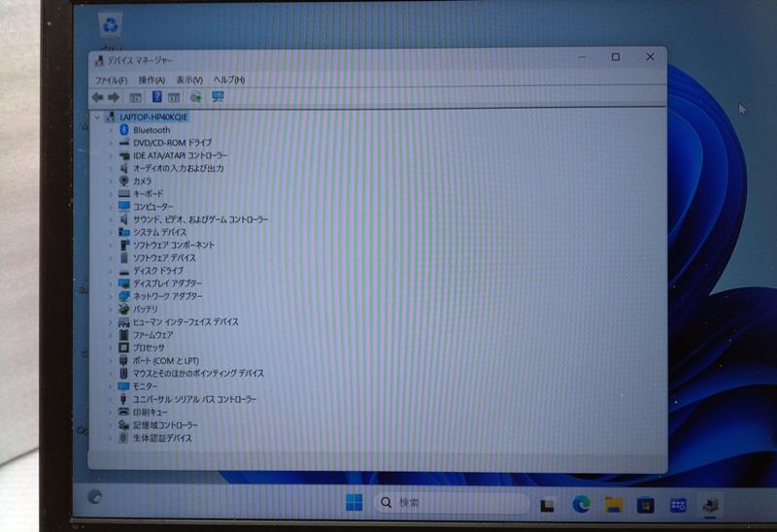Click the 印刷キュー printer icon

pos(124,412)
